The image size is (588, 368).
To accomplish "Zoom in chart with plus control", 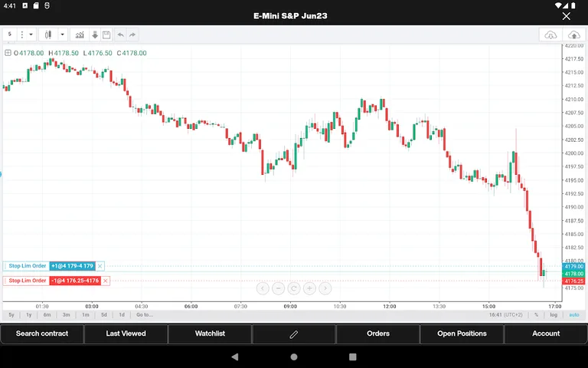I will click(x=309, y=288).
